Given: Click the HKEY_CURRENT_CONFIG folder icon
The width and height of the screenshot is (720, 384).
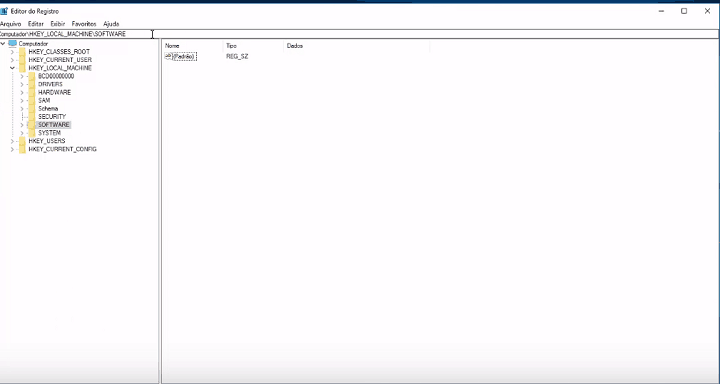Looking at the screenshot, I should pyautogui.click(x=22, y=149).
